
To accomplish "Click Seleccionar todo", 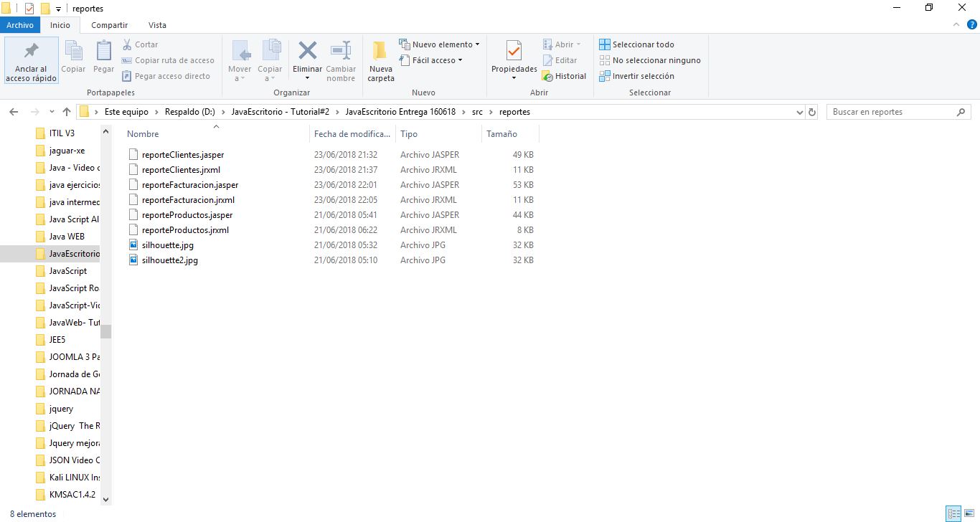I will click(x=637, y=44).
